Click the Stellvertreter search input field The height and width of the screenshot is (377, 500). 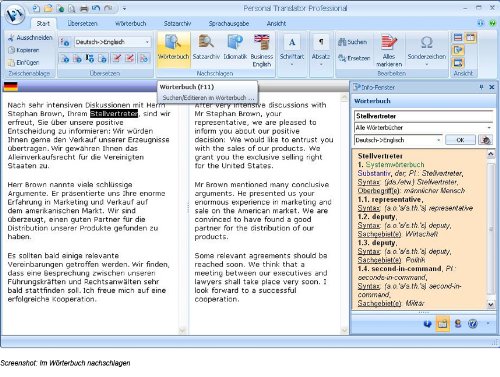pyautogui.click(x=423, y=116)
